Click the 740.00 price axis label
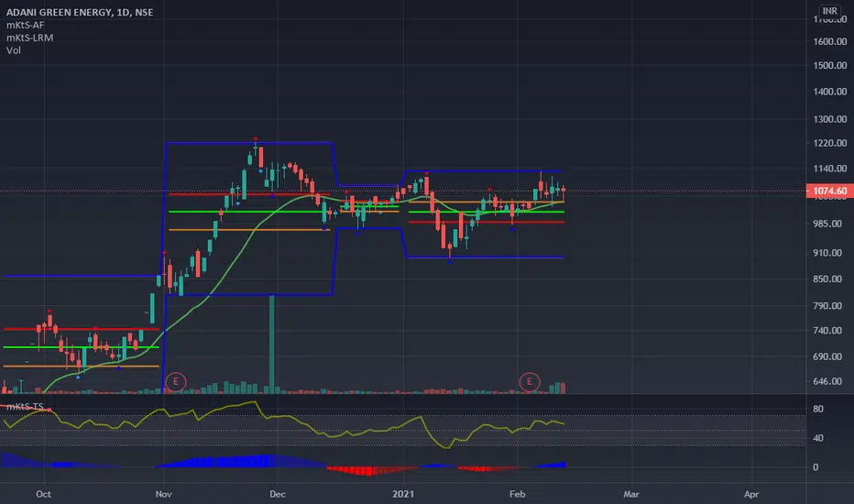 [x=829, y=330]
